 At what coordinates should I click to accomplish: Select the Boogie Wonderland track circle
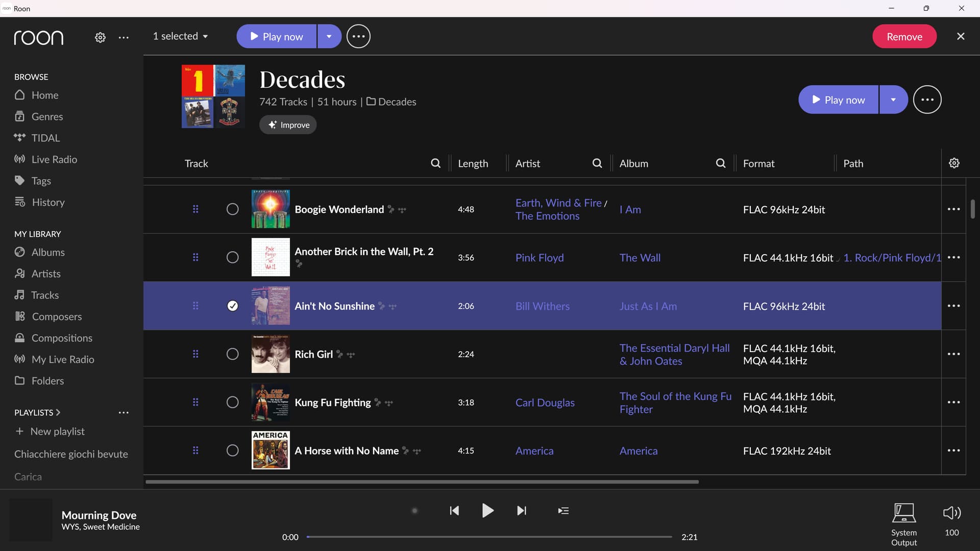232,209
